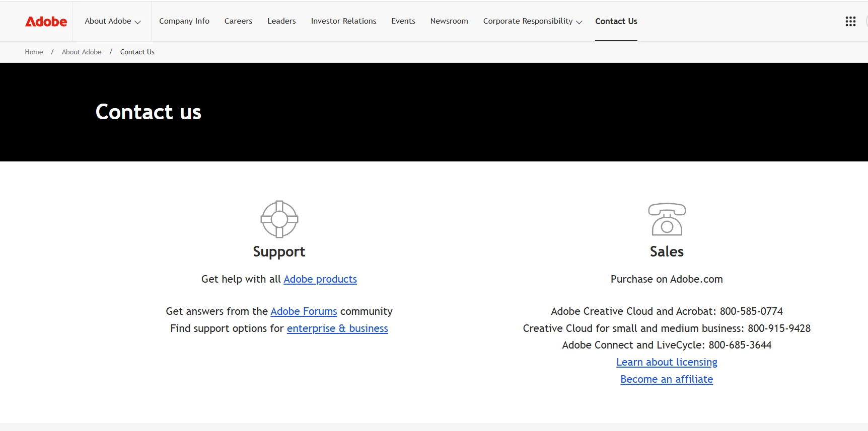
Task: Click the Adobe logo
Action: pos(46,21)
